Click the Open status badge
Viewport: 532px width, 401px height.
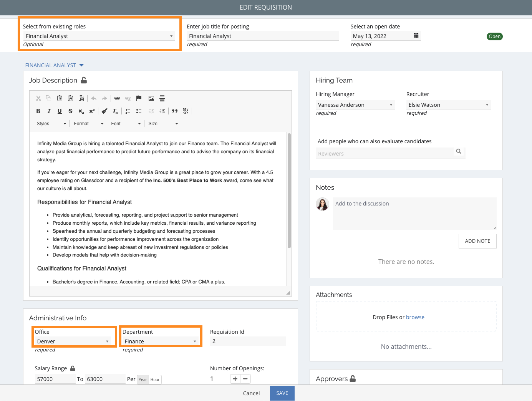(x=495, y=36)
